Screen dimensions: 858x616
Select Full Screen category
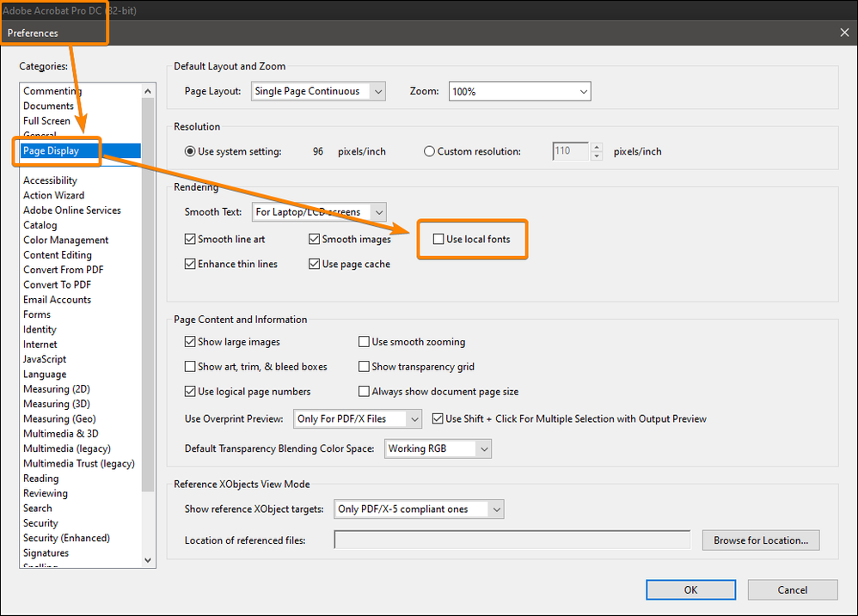tap(46, 121)
